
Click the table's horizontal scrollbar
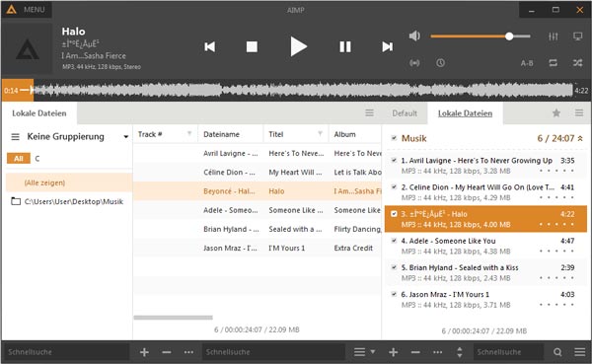click(174, 318)
